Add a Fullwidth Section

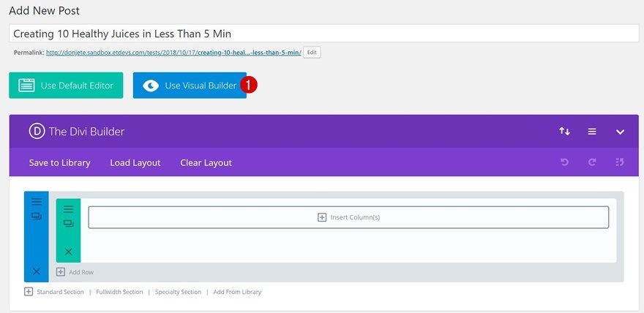pos(119,292)
